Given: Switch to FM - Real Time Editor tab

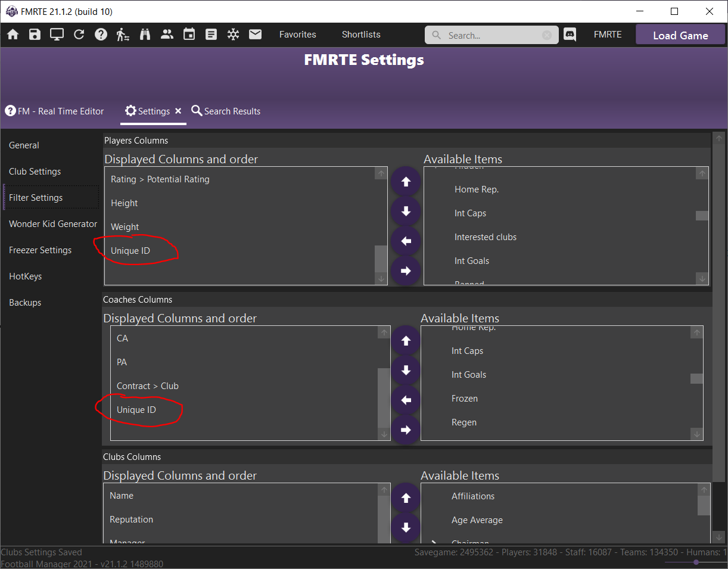Looking at the screenshot, I should pos(54,111).
